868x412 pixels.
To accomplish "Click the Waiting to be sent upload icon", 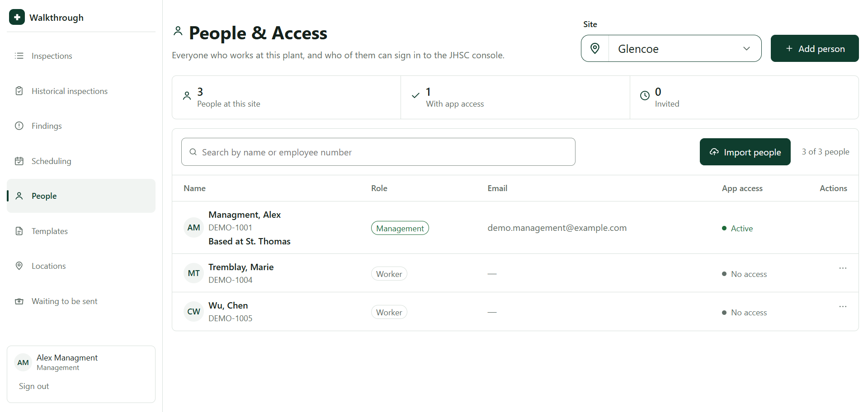I will click(19, 301).
